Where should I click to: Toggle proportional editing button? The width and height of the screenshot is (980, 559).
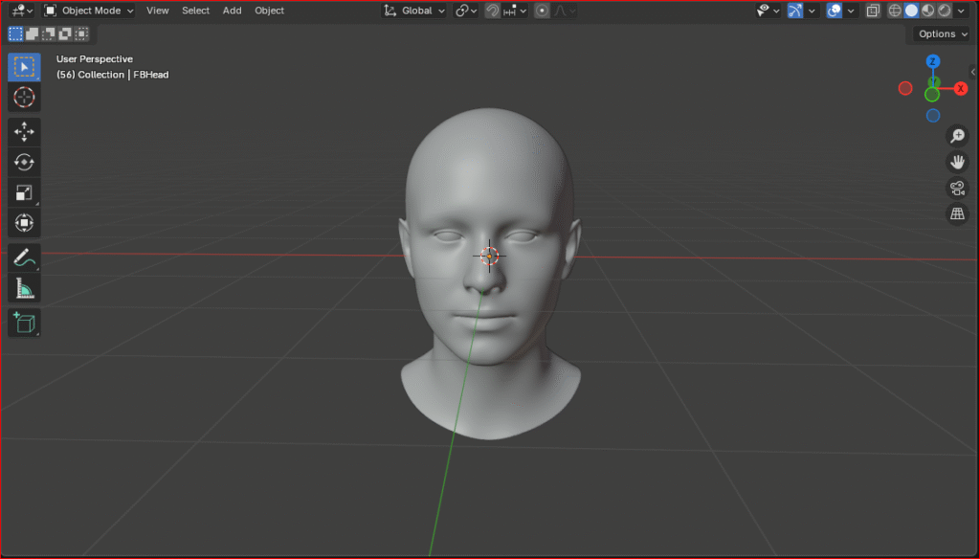543,11
